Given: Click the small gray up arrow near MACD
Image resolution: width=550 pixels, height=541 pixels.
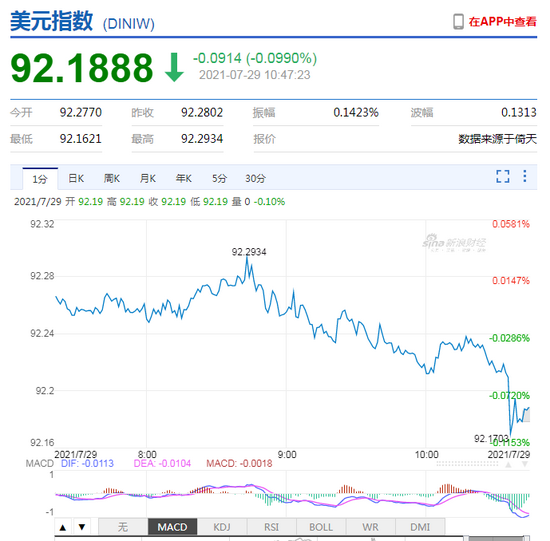Looking at the screenshot, I should [508, 465].
